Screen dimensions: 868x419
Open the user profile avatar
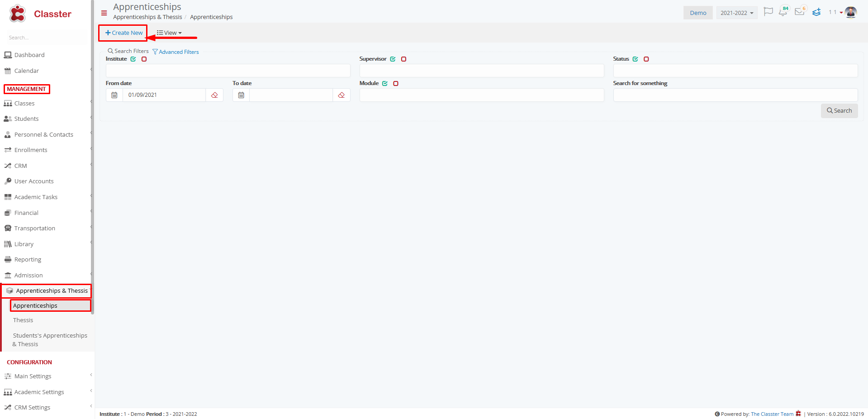click(x=851, y=12)
